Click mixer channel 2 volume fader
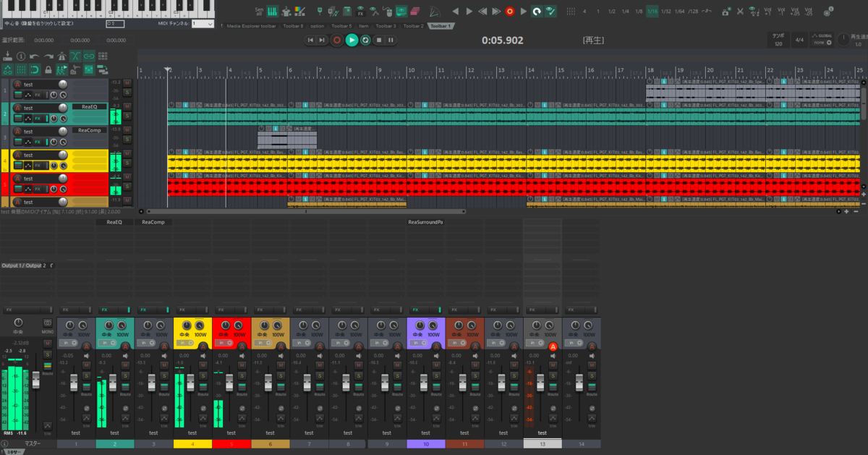The image size is (868, 455). [x=113, y=382]
